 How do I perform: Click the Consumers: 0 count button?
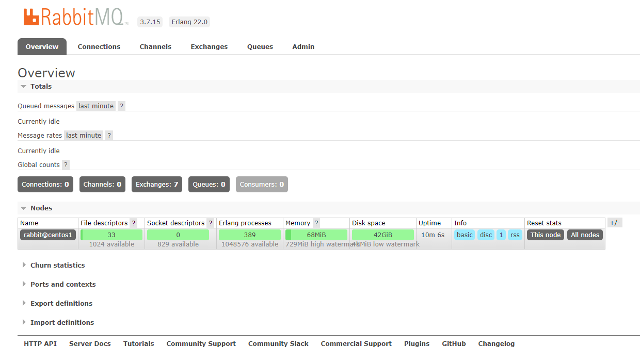(262, 184)
